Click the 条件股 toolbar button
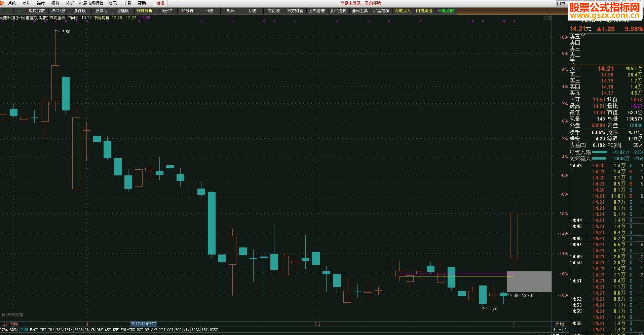 [x=80, y=11]
